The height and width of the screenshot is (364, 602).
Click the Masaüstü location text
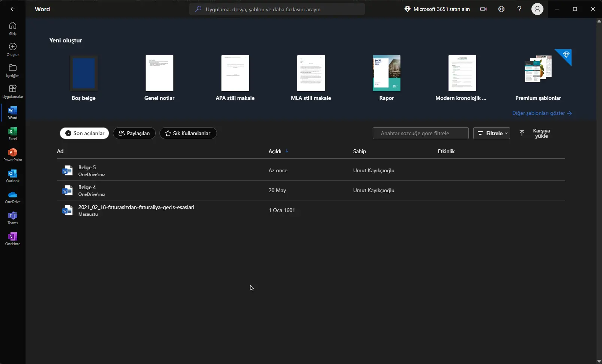(x=88, y=214)
